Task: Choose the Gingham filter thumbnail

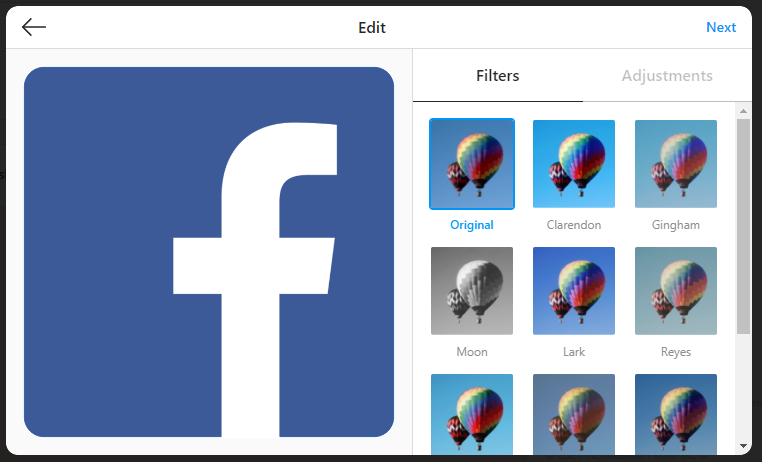Action: coord(676,164)
